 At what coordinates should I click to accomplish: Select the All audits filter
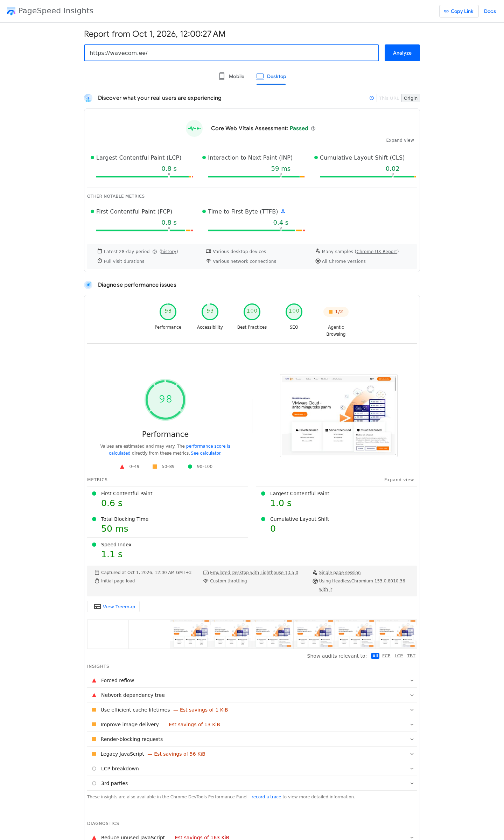[x=375, y=656]
